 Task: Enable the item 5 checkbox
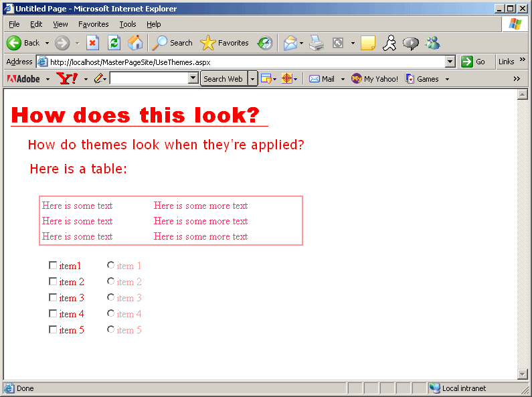(53, 330)
